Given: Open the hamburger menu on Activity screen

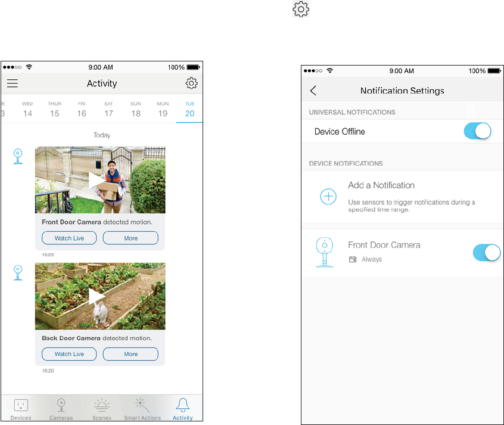Looking at the screenshot, I should 13,83.
